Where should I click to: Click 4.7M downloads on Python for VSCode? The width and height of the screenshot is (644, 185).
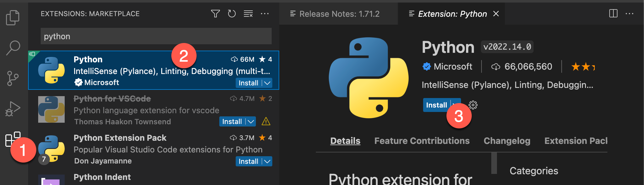242,99
